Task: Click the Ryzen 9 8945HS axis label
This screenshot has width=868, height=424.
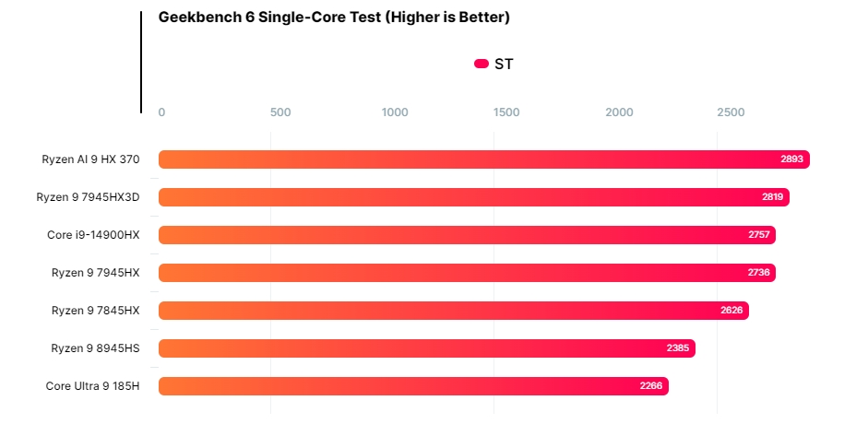Action: pos(95,348)
